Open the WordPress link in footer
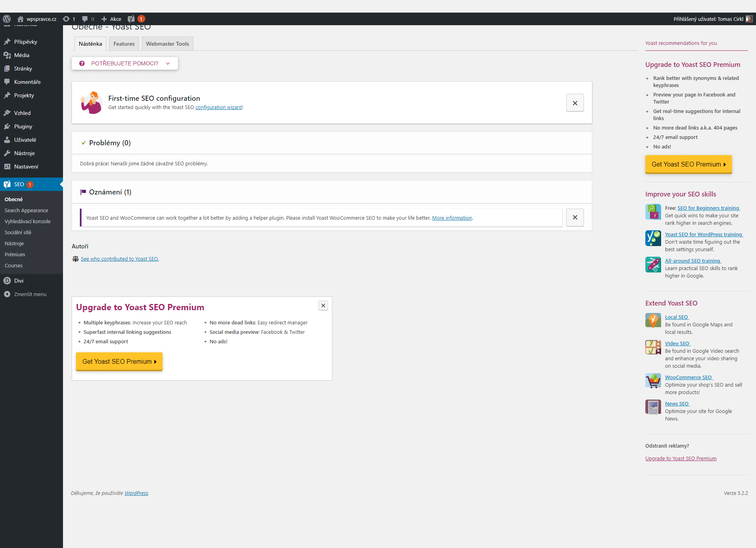The image size is (756, 548). tap(136, 493)
